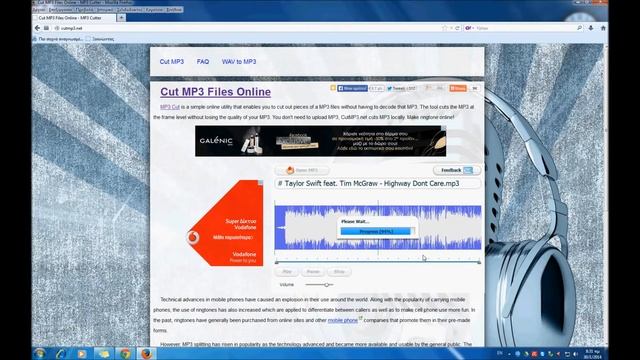Click the Firefox back arrow button
Viewport: 640px width, 360px height.
38,28
